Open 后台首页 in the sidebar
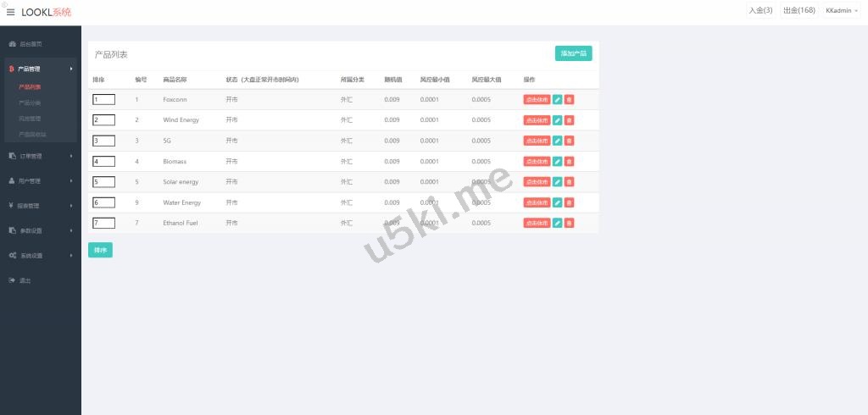This screenshot has width=868, height=415. (31, 43)
